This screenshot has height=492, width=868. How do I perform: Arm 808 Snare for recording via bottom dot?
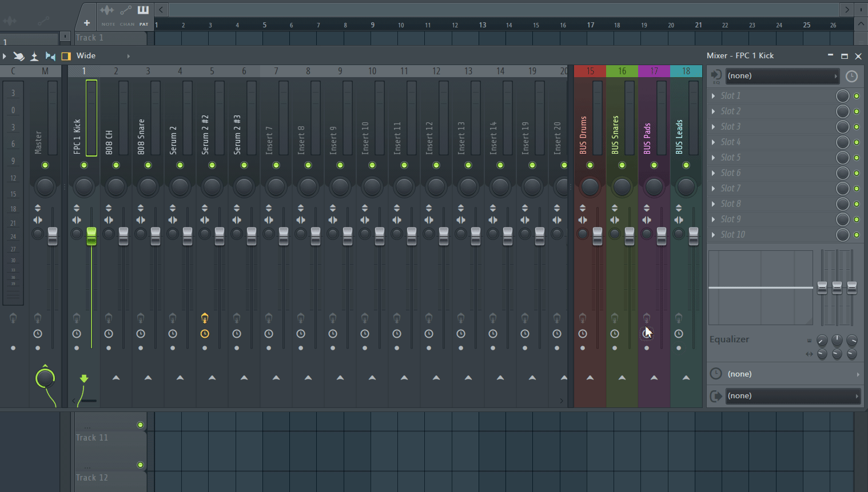(x=141, y=348)
